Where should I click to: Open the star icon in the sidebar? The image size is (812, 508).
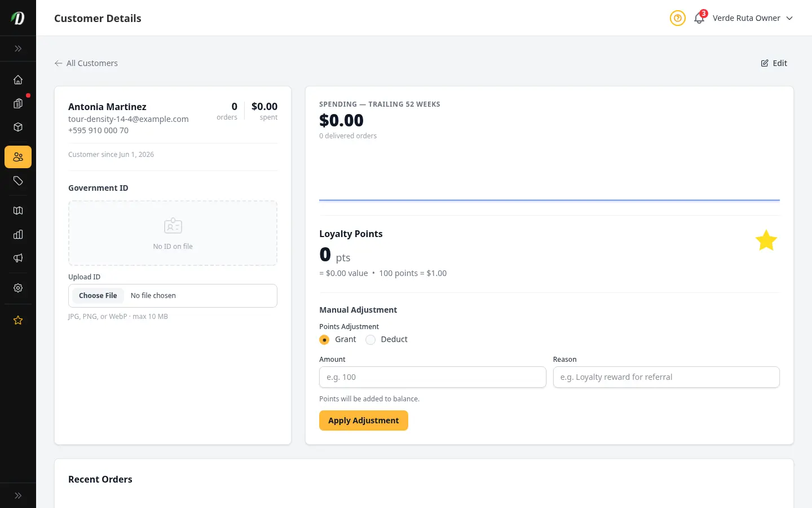pyautogui.click(x=18, y=320)
